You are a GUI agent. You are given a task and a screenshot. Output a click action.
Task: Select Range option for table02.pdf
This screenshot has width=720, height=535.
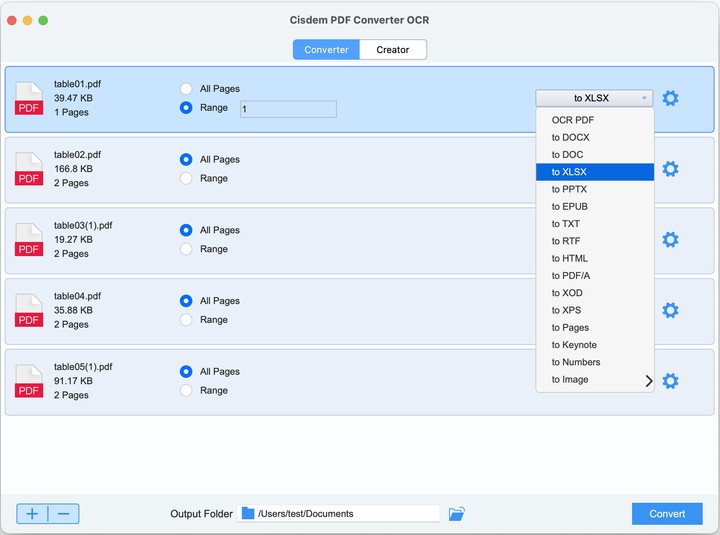pos(186,179)
